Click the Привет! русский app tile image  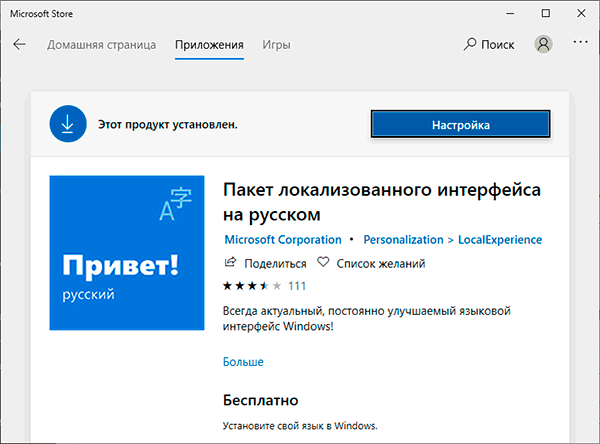(x=127, y=253)
